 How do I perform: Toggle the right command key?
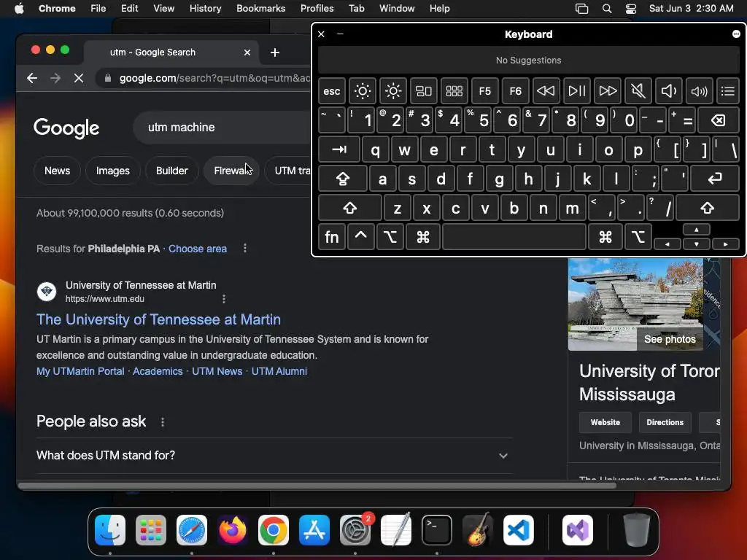tap(605, 237)
